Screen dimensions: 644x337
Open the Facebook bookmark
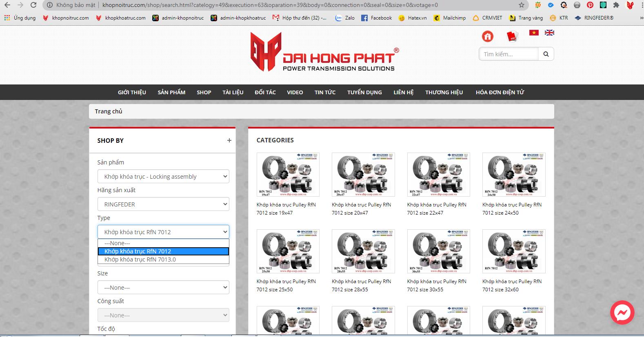point(376,18)
